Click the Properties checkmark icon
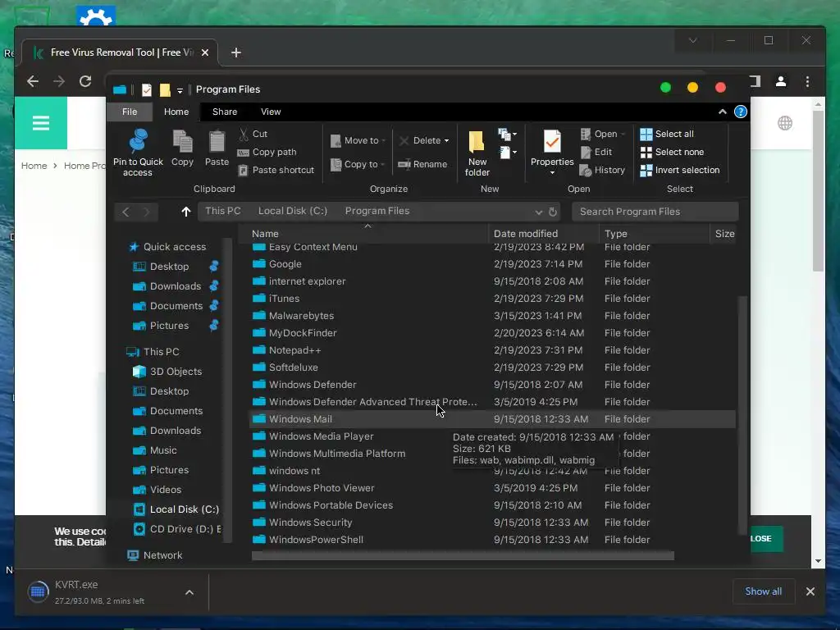This screenshot has height=630, width=840. tap(552, 142)
